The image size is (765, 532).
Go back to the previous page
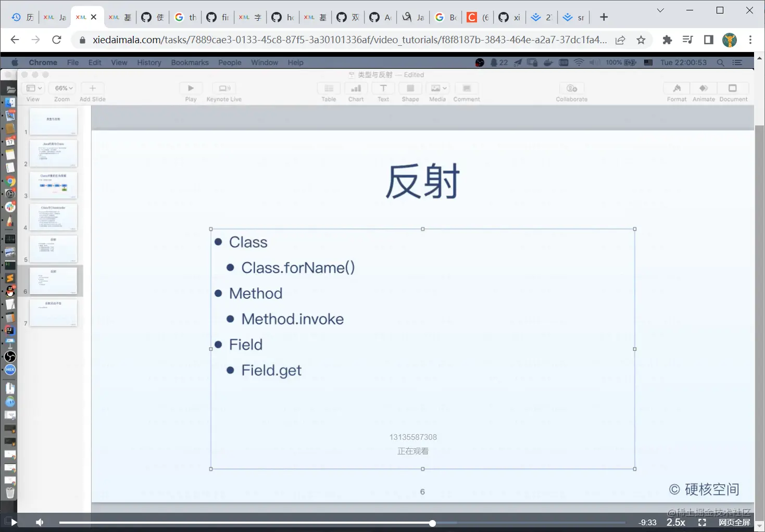(x=15, y=40)
